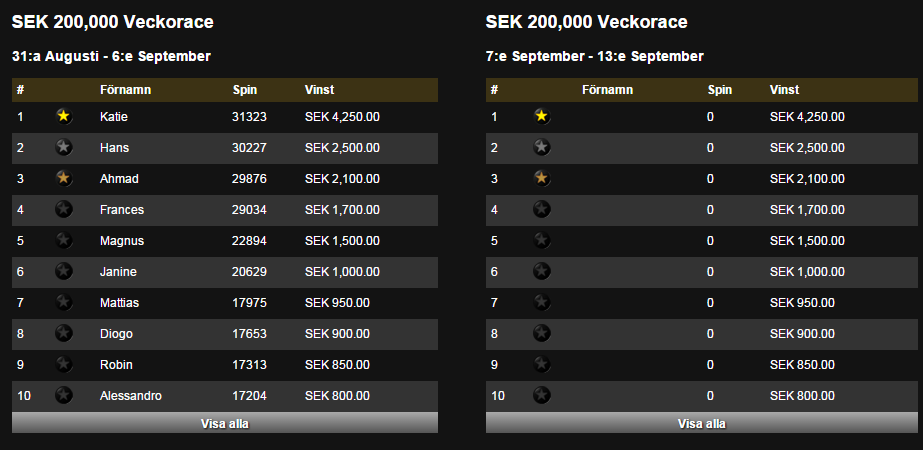The height and width of the screenshot is (450, 923).
Task: Click bronze star in rank 3 of right table
Action: tap(542, 178)
